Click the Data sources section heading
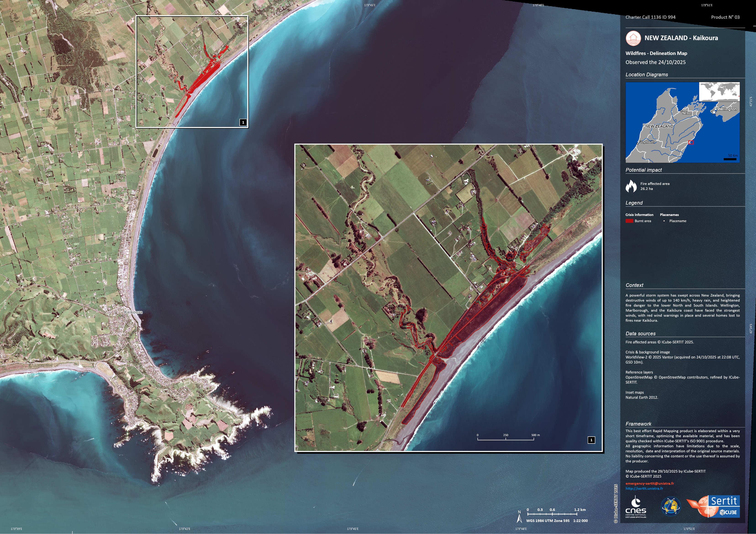This screenshot has width=756, height=534. [640, 334]
